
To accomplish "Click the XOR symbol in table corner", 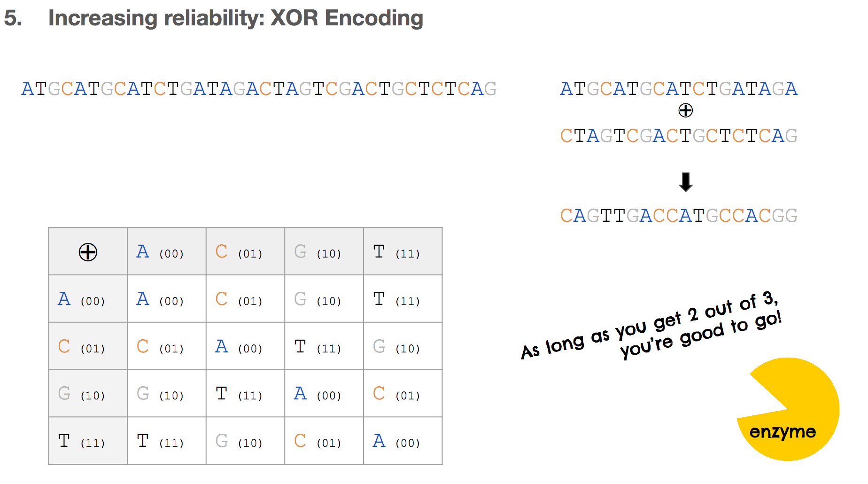I will click(x=88, y=252).
